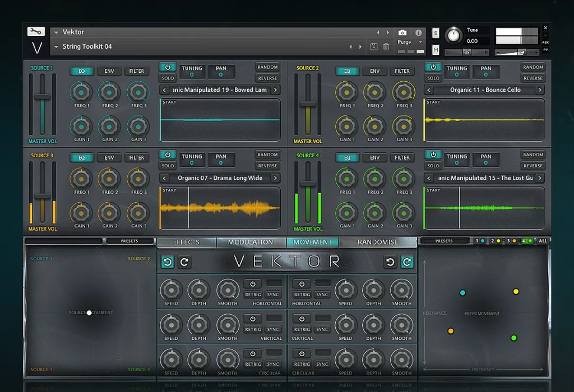Click the highlighted clockwise arrow icon at right
Viewport: 574px width, 392px height.
coord(407,262)
